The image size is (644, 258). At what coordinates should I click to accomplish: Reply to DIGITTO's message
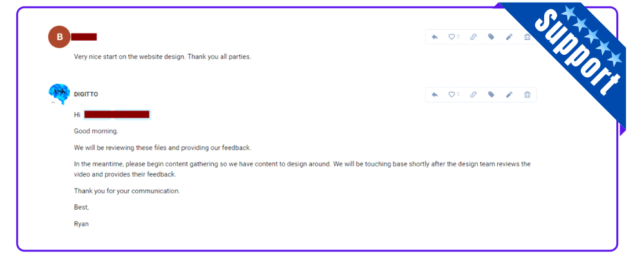435,95
